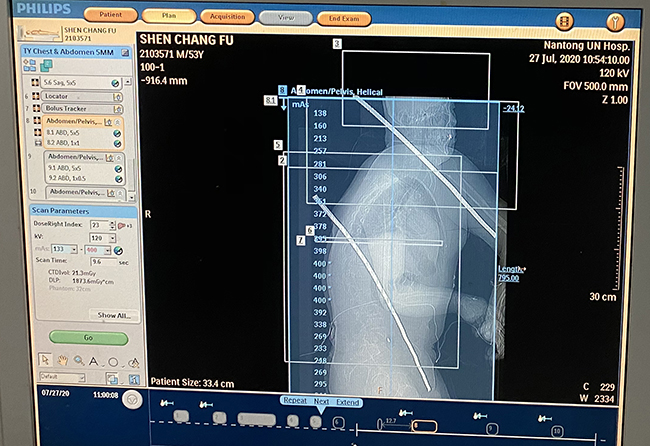Choose the text annotation tool
This screenshot has height=446, width=650.
(x=92, y=361)
